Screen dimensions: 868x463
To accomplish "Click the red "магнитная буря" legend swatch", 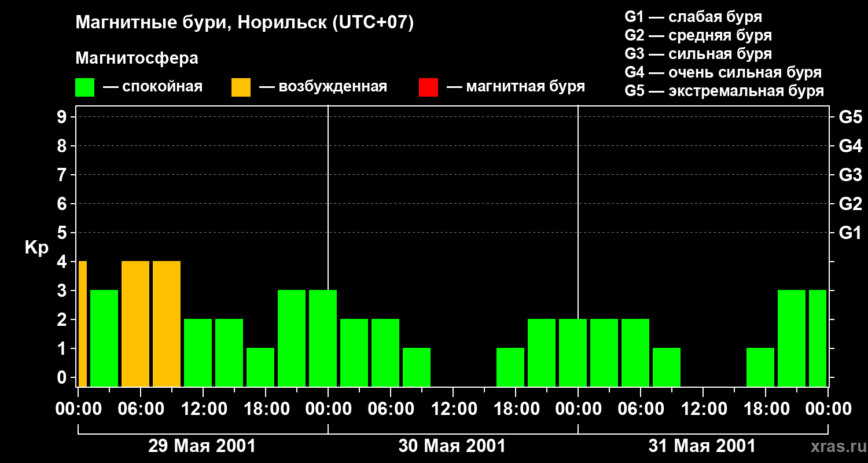I will click(x=428, y=87).
